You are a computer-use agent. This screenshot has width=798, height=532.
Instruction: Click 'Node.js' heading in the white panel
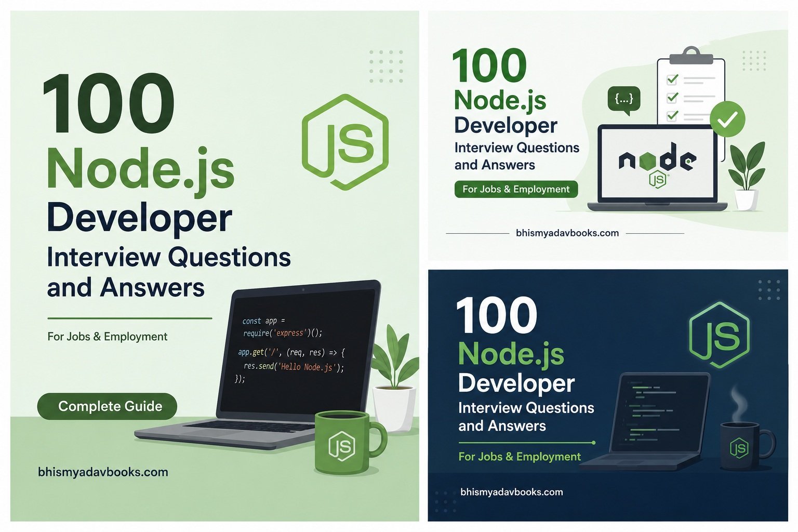[x=500, y=101]
